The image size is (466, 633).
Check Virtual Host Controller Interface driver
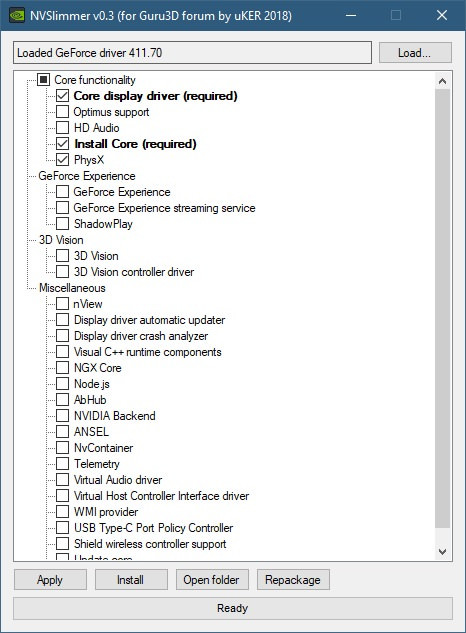(62, 496)
